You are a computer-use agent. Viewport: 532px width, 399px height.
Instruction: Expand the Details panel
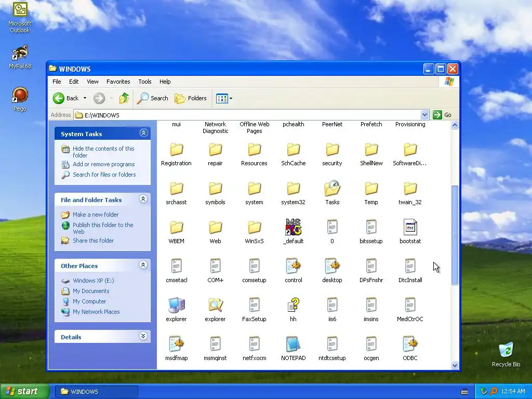click(x=143, y=336)
